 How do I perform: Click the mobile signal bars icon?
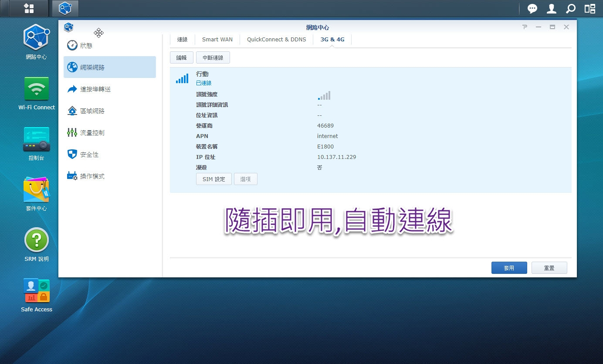[182, 78]
